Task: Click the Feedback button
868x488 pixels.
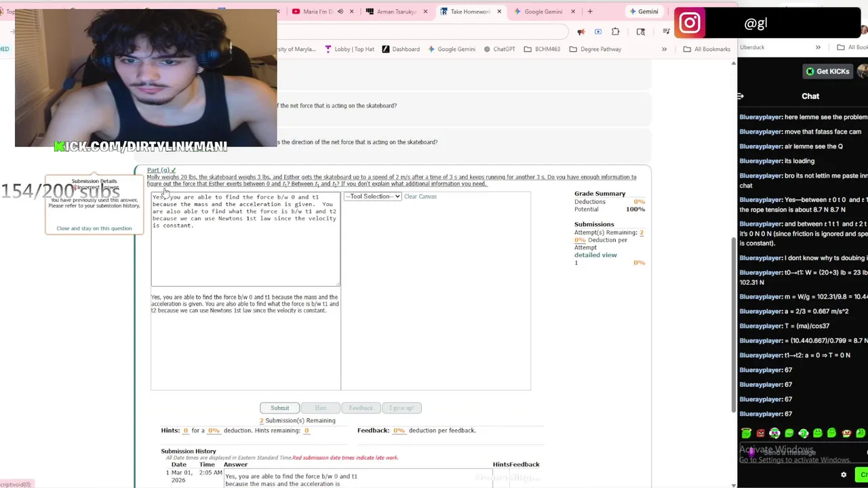Action: 361,408
